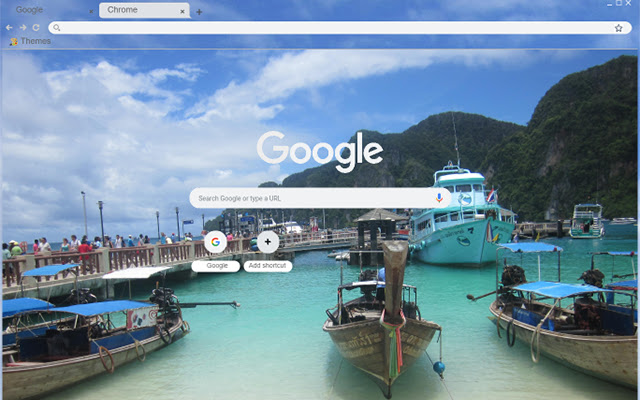Open the Google shortcut tile icon
Viewport: 640px width, 400px height.
tap(216, 242)
